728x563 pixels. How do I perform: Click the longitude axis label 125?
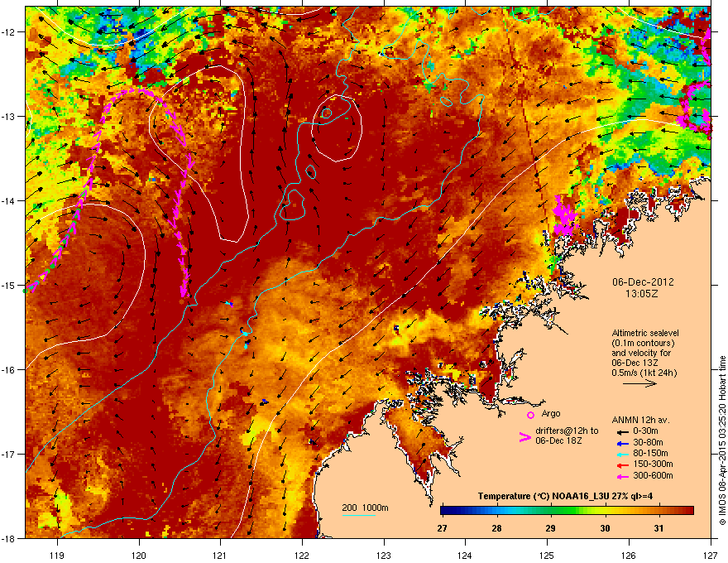[547, 555]
